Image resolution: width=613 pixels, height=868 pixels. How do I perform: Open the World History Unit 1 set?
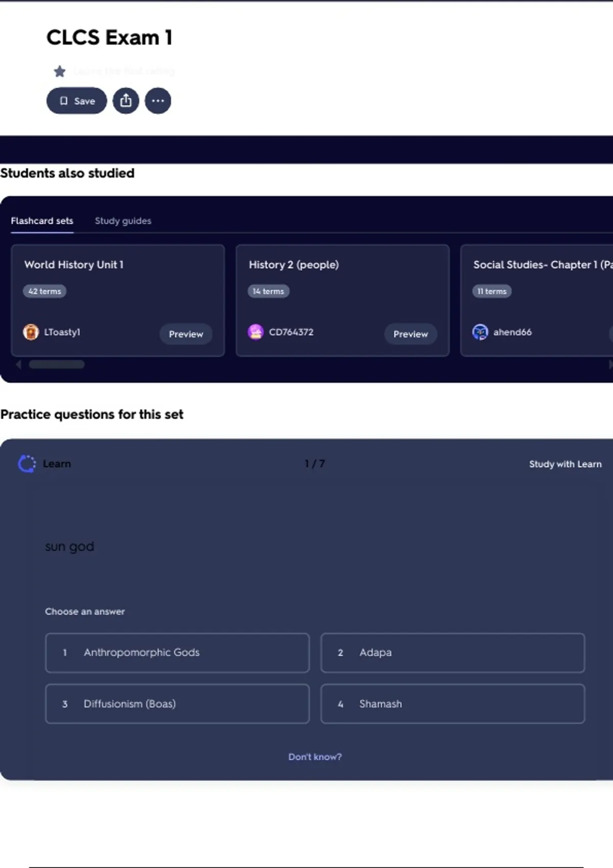[74, 264]
